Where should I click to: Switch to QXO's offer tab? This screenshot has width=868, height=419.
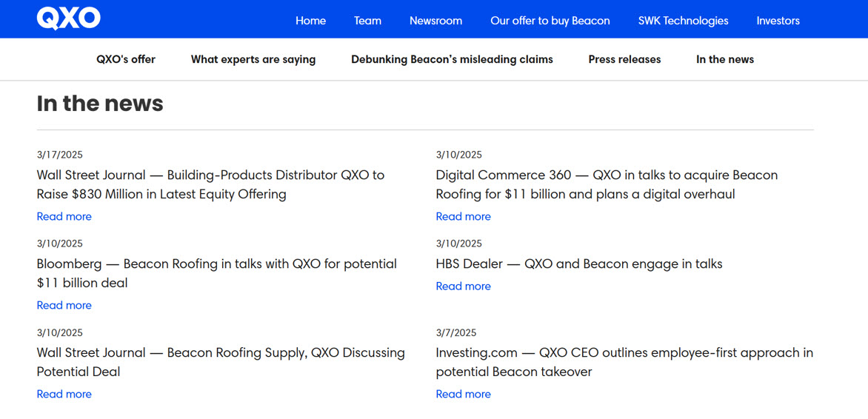pyautogui.click(x=126, y=59)
